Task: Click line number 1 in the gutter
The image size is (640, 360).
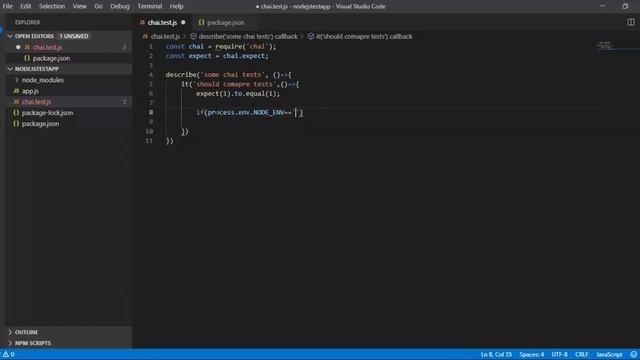Action: coord(151,47)
